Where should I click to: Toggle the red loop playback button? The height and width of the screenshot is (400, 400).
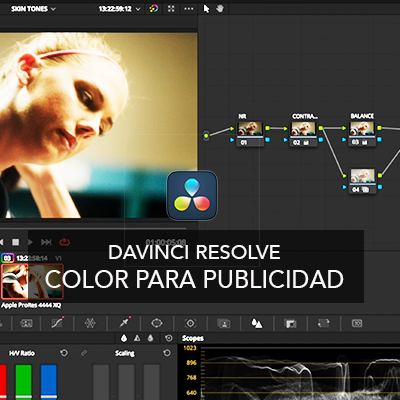[64, 242]
